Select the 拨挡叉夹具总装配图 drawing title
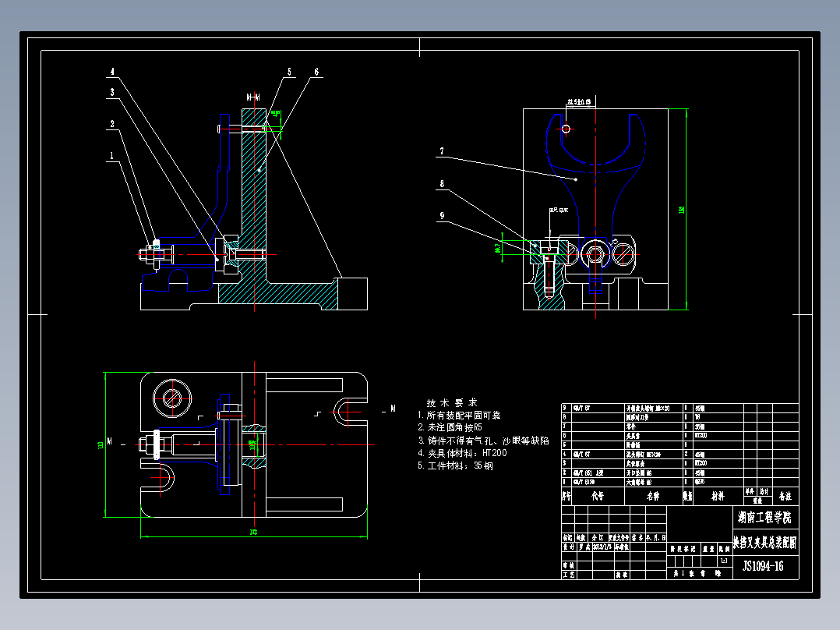 tap(765, 543)
